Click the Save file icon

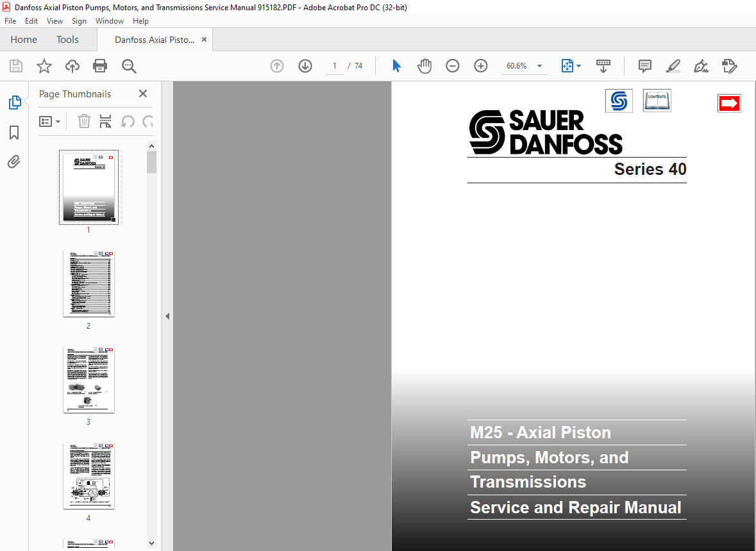click(x=16, y=66)
